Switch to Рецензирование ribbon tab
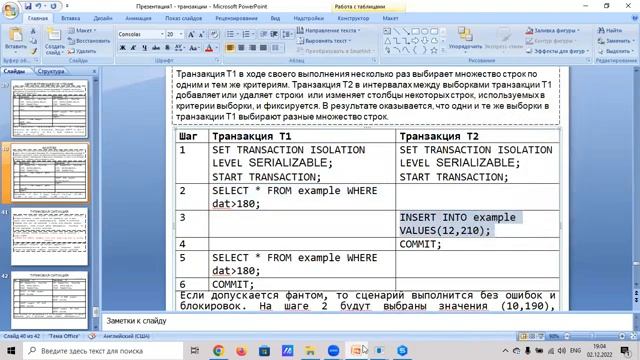Viewport: 640px width, 360px height. 236,18
